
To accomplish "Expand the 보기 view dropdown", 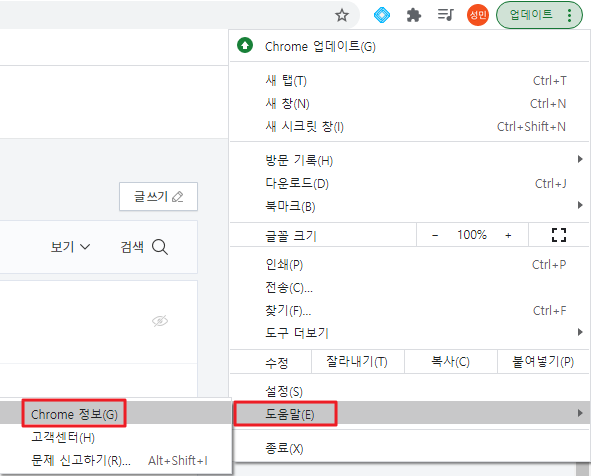I will (x=70, y=247).
